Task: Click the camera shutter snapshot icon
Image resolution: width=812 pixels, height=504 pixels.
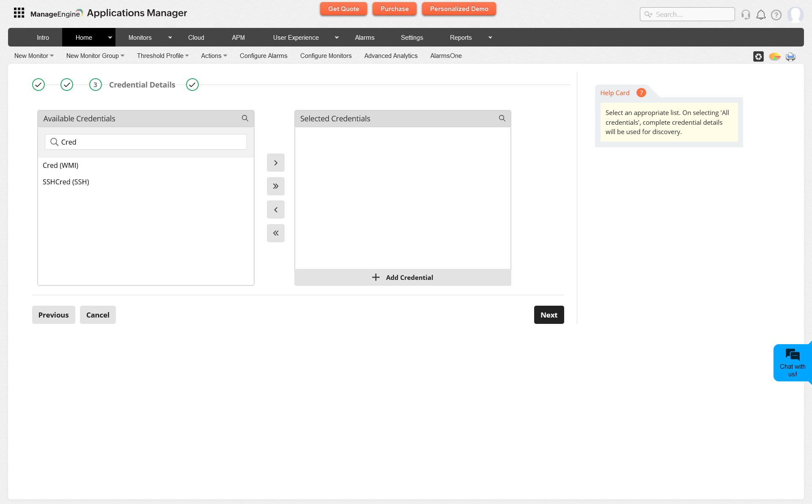Action: tap(758, 56)
